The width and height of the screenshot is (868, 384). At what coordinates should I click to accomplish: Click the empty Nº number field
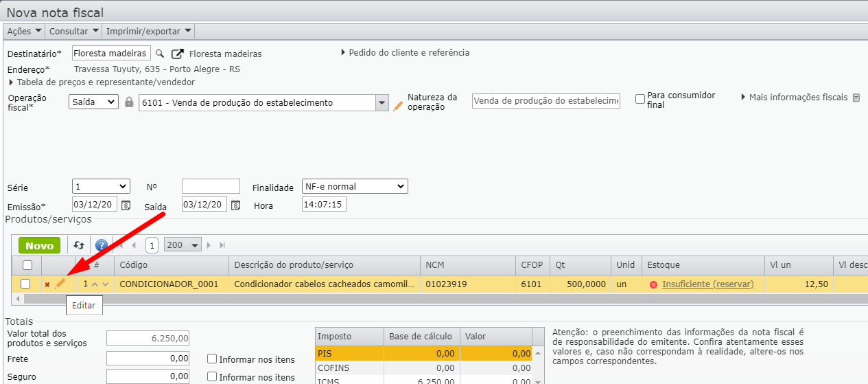click(211, 186)
